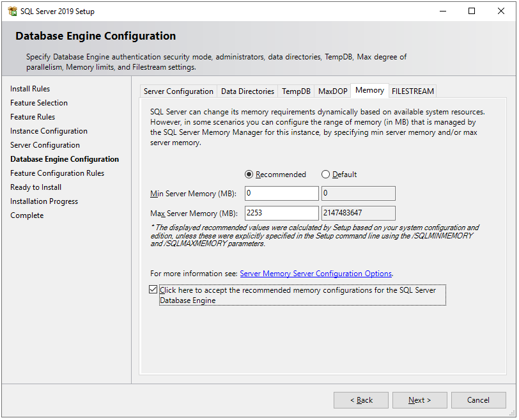Click Feature Selection in the step list
Viewport: 519px width, 420px height.
39,103
